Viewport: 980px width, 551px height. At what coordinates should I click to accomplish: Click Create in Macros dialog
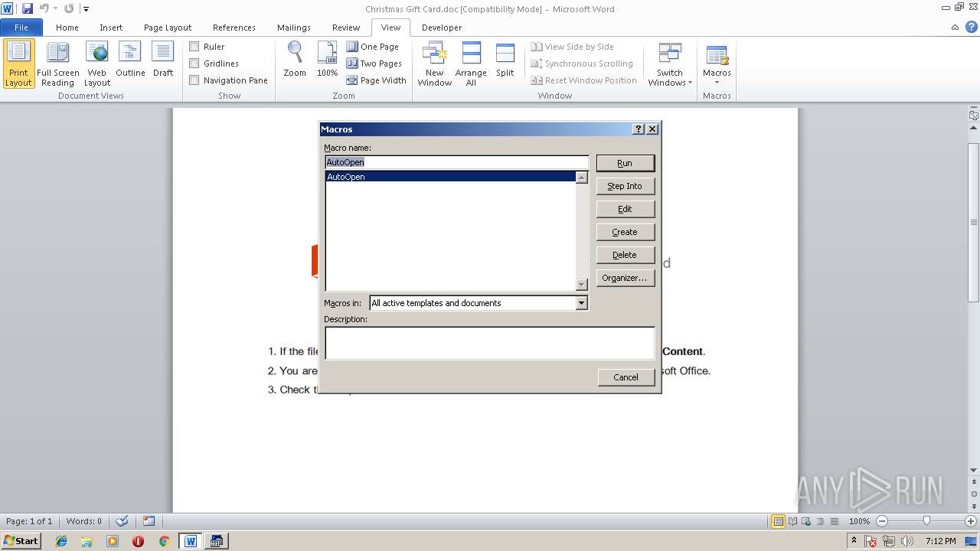[x=625, y=232]
